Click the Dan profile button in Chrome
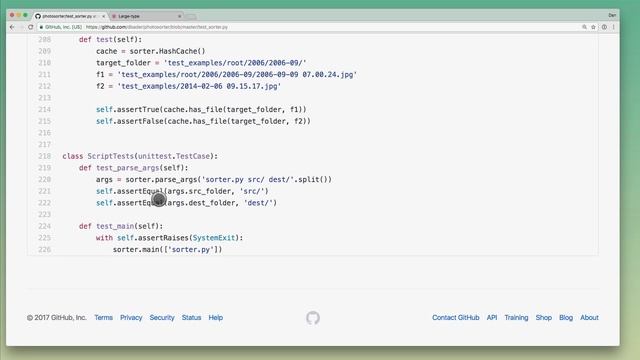Screen dimensions: 640x360 612,15
